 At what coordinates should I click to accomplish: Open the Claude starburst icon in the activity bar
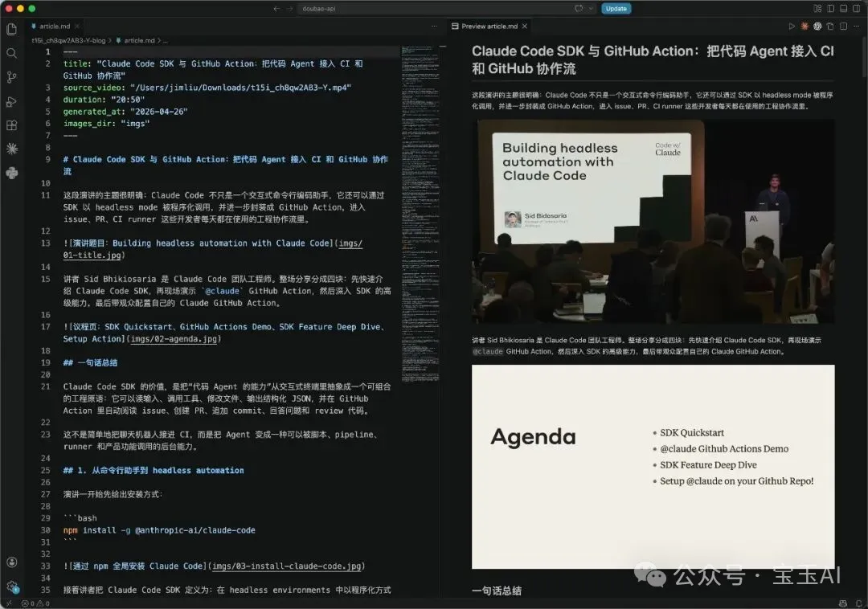[11, 149]
